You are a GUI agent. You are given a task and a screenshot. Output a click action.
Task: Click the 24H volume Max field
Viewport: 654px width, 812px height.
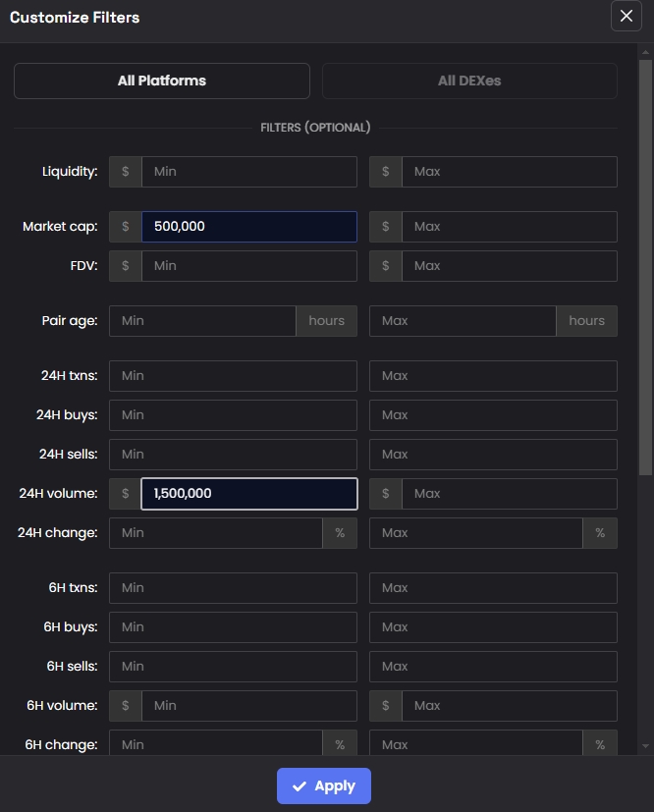click(509, 494)
